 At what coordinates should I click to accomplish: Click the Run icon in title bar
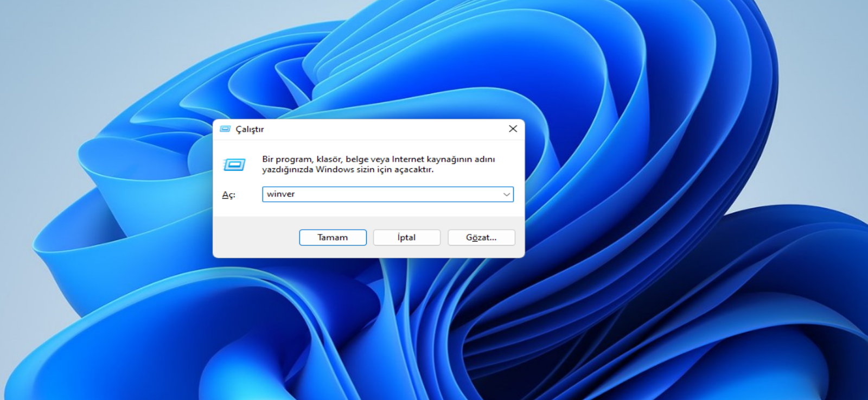pos(225,129)
